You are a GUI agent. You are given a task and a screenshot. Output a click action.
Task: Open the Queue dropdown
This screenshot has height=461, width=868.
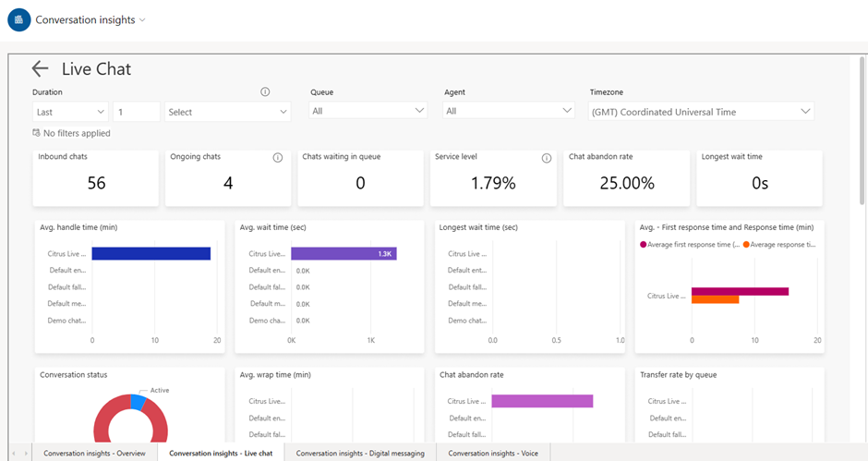click(x=368, y=111)
